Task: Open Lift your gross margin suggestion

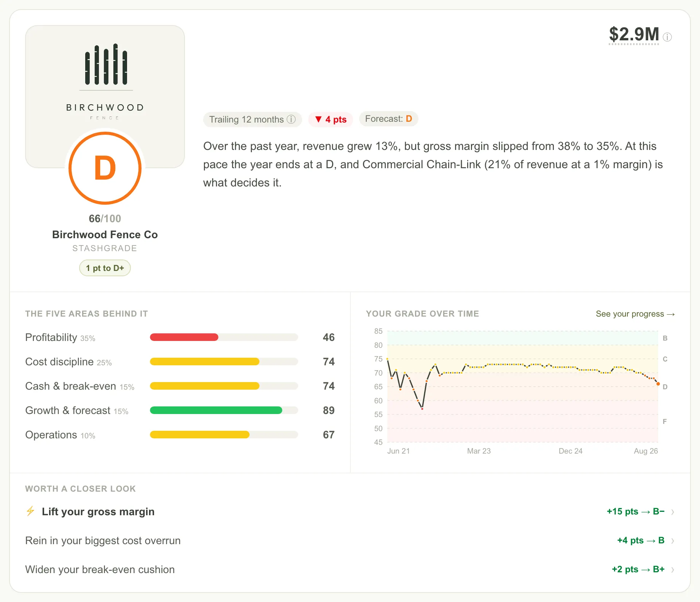Action: [x=350, y=512]
